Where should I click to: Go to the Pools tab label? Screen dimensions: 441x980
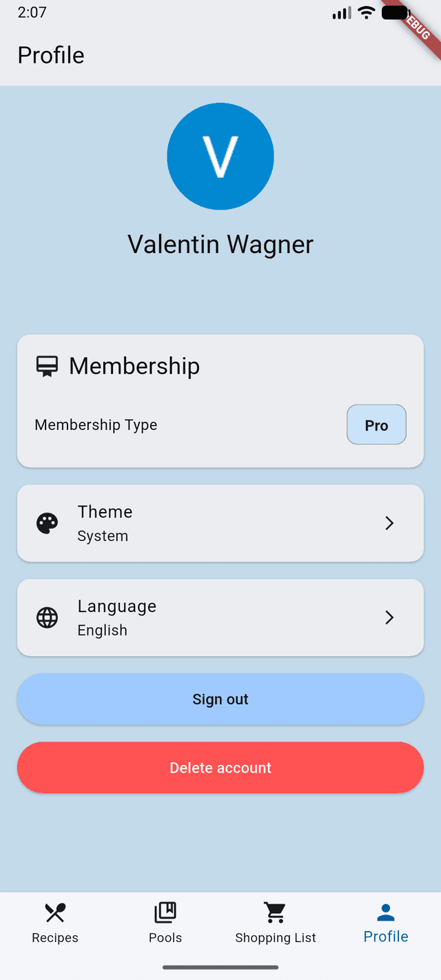click(165, 938)
